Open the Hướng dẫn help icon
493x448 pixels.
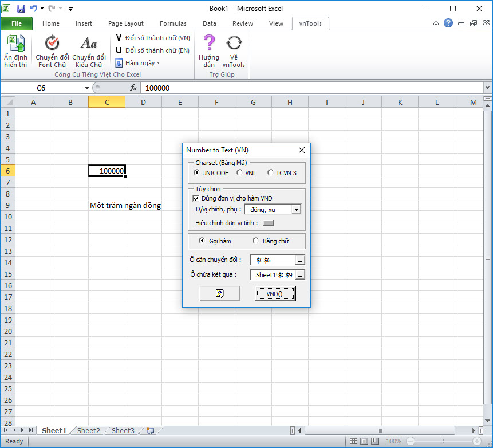pyautogui.click(x=209, y=51)
